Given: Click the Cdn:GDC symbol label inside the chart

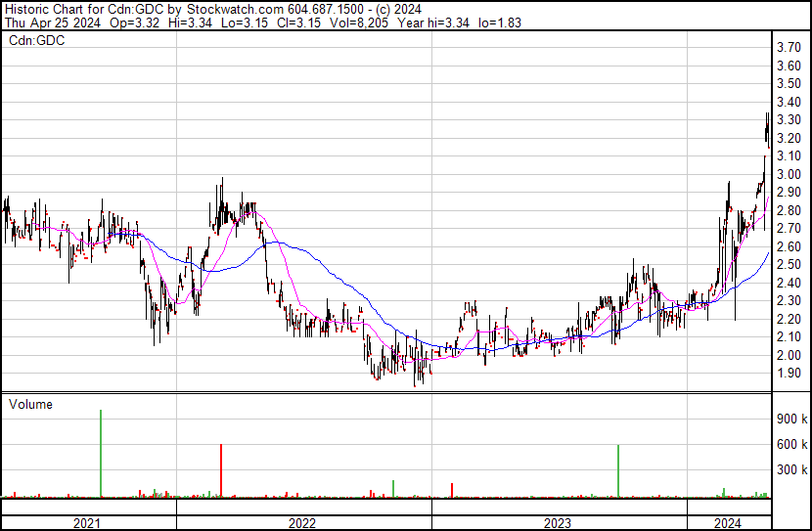Looking at the screenshot, I should click(x=36, y=41).
